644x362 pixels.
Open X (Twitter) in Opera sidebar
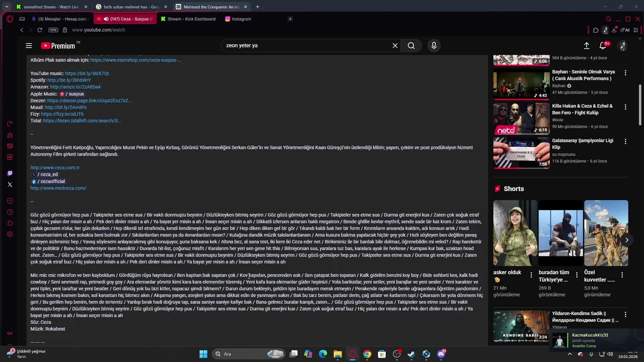(10, 185)
